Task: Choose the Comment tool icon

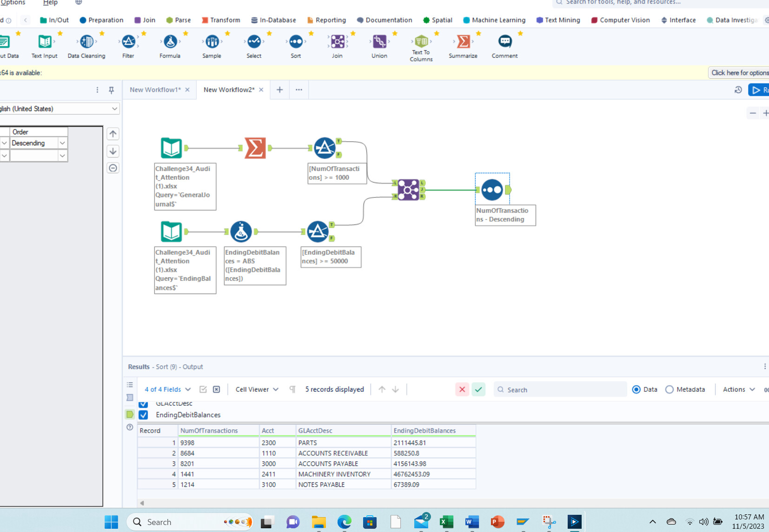Action: click(x=505, y=42)
